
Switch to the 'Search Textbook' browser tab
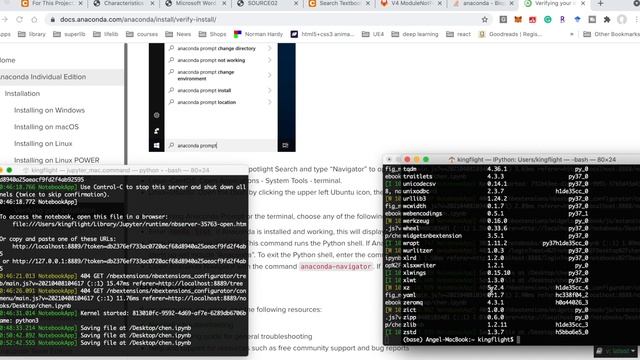[339, 3]
